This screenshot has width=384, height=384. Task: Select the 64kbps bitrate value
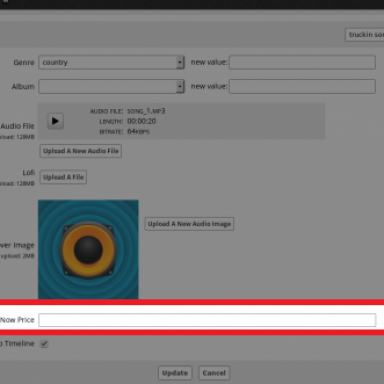138,132
